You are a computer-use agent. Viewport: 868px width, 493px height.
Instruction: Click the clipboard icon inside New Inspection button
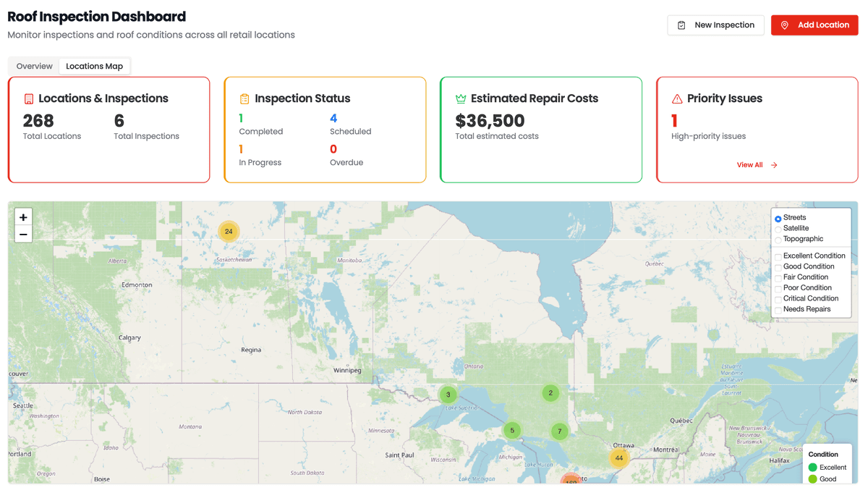(x=681, y=25)
